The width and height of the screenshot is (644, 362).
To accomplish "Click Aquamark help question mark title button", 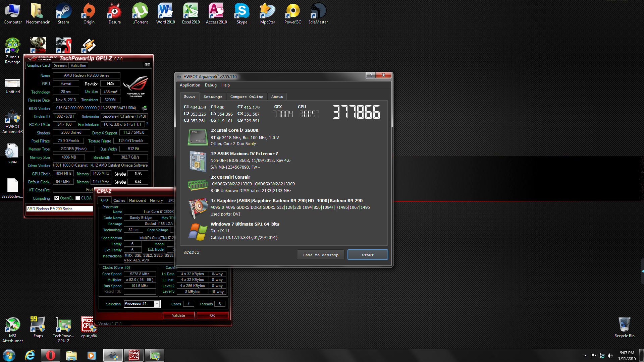I will point(370,75).
